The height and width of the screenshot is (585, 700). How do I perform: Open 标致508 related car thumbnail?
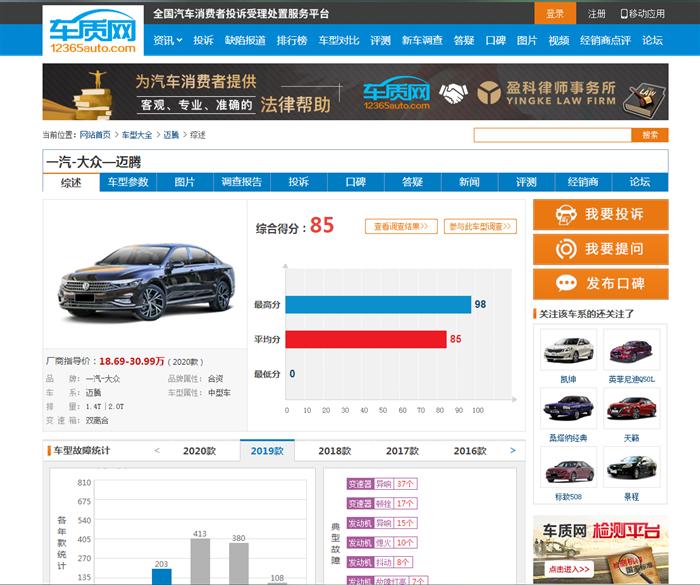tap(568, 467)
